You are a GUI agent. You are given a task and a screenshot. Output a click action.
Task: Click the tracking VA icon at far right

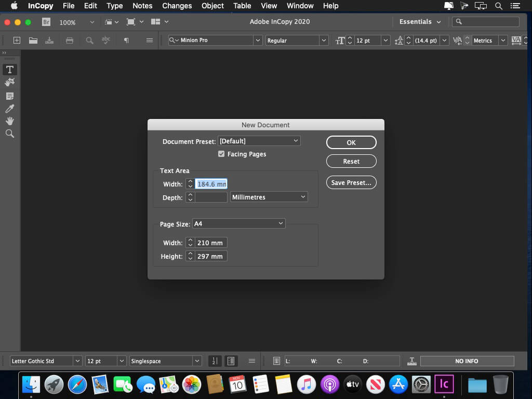point(516,41)
